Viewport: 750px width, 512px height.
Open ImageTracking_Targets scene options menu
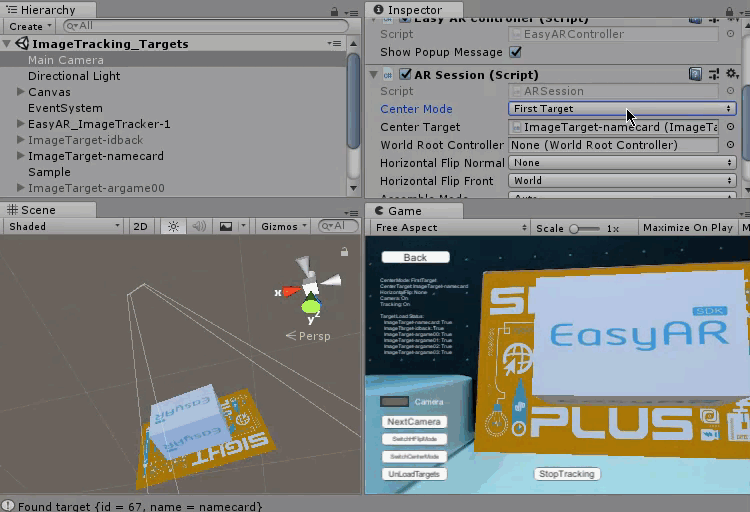(x=334, y=44)
